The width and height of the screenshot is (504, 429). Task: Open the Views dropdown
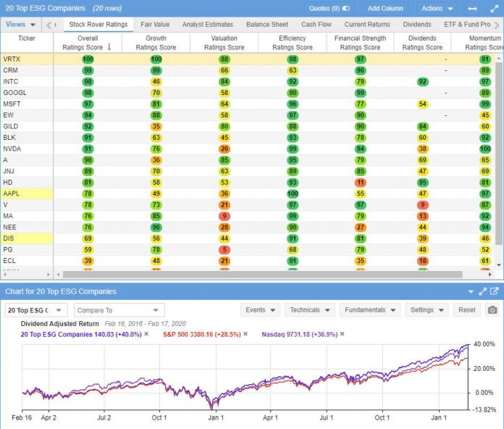coord(20,25)
